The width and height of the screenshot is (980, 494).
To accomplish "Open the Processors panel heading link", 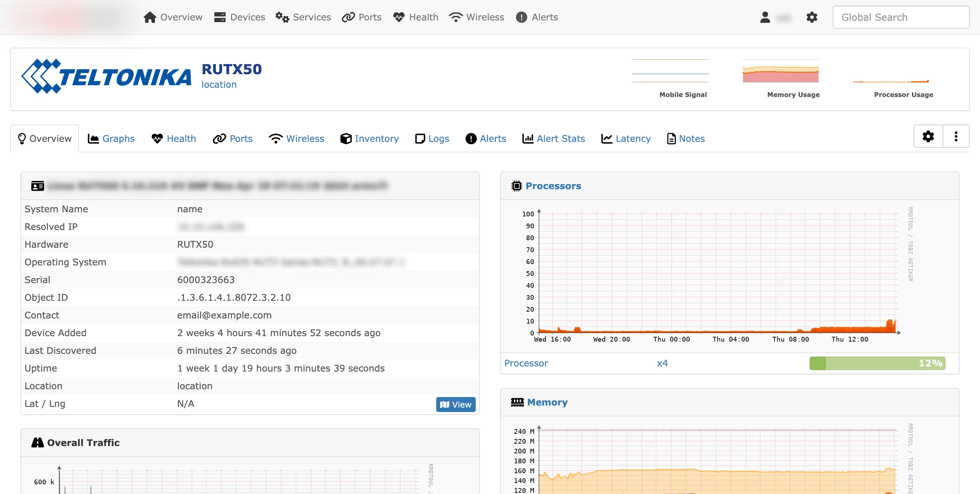I will (554, 186).
